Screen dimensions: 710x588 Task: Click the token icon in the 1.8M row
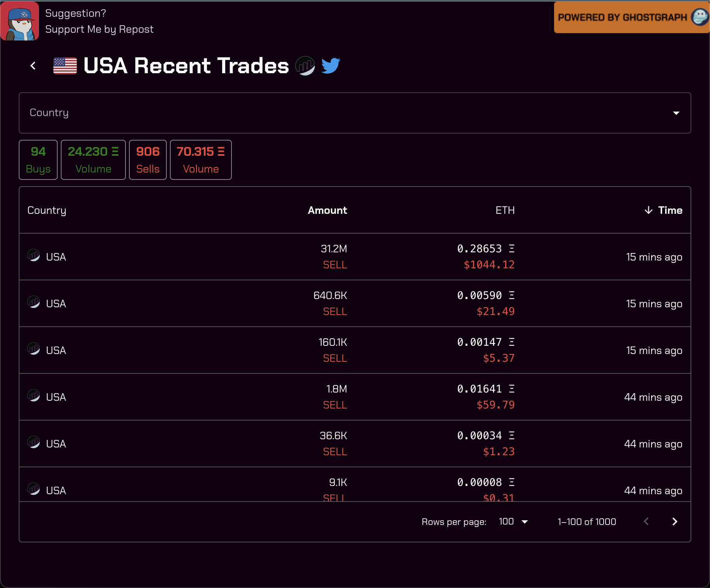(x=34, y=396)
